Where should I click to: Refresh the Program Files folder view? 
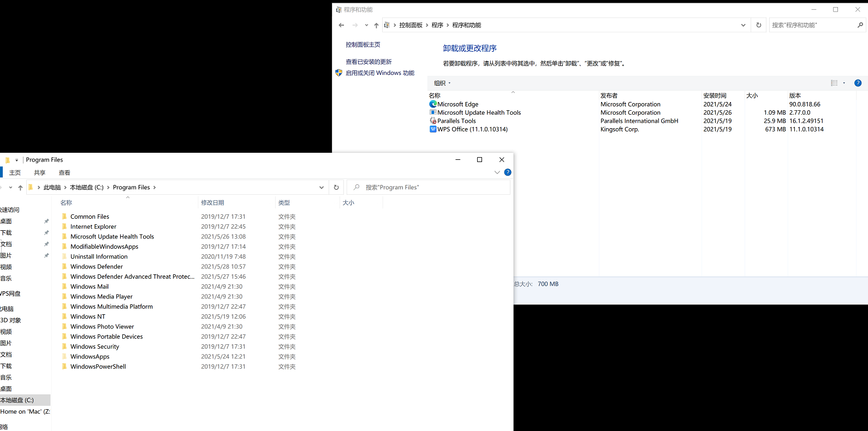(x=336, y=187)
